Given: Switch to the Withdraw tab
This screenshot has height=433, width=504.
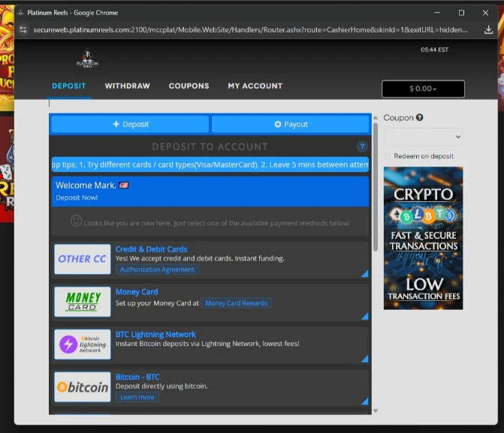Looking at the screenshot, I should (x=127, y=86).
